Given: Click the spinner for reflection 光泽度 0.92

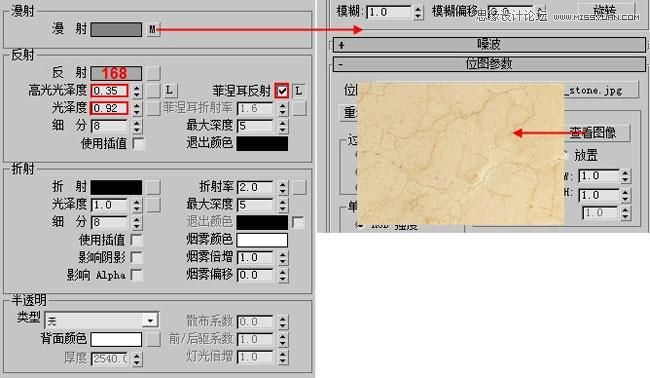Looking at the screenshot, I should [x=136, y=108].
